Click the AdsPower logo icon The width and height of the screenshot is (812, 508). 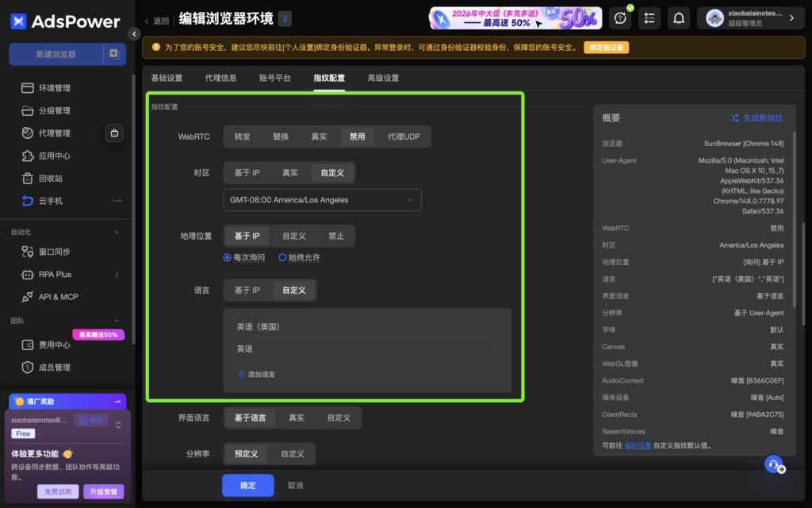(19, 21)
